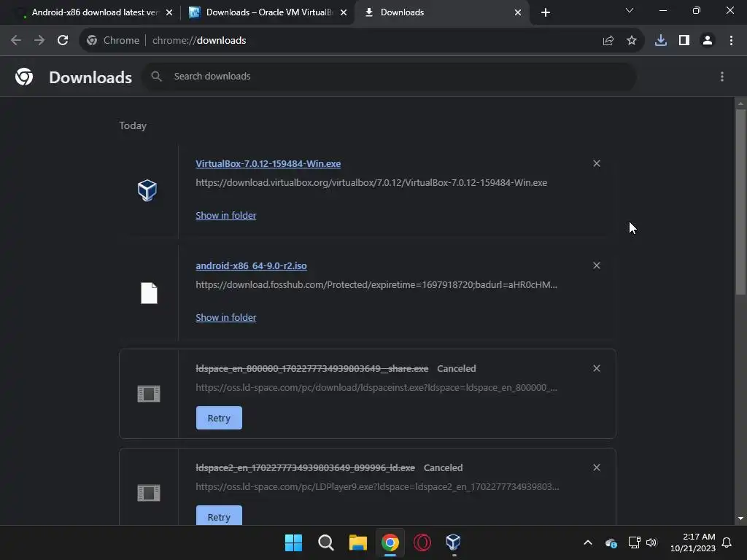Bookmark this page with star icon
The image size is (747, 560).
click(632, 41)
